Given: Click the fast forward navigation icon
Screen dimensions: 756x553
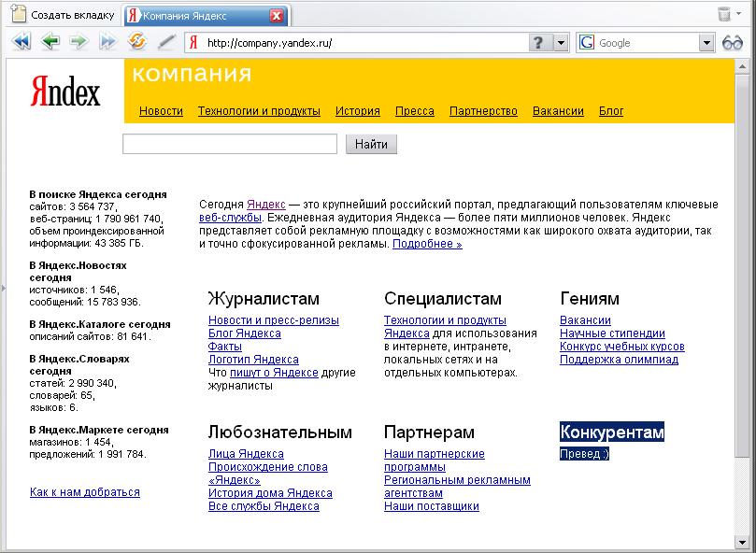Looking at the screenshot, I should click(107, 41).
